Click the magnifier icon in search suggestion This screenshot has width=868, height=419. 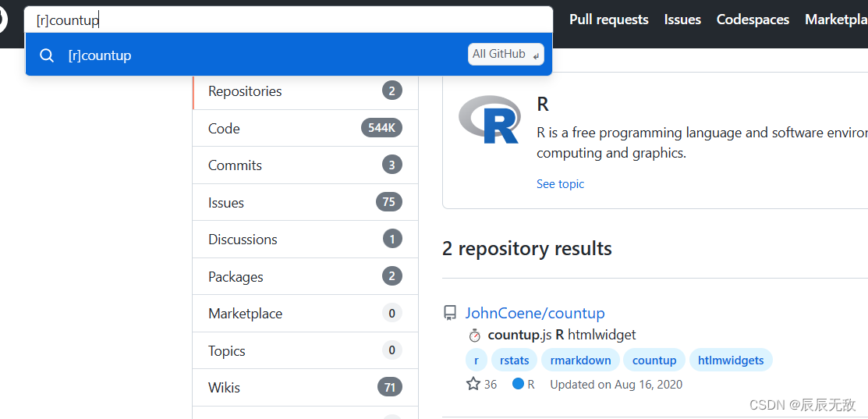click(47, 55)
